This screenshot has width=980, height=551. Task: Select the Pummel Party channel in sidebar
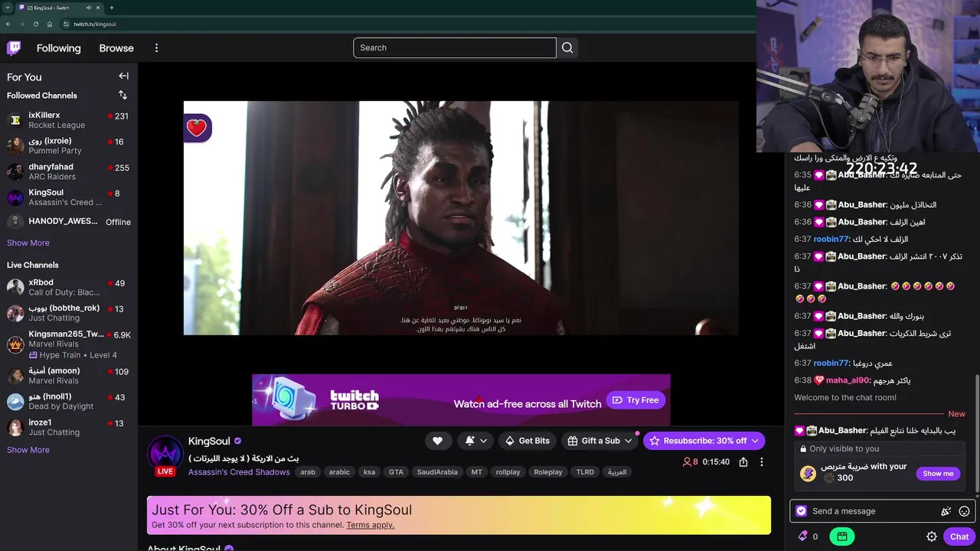click(x=69, y=145)
